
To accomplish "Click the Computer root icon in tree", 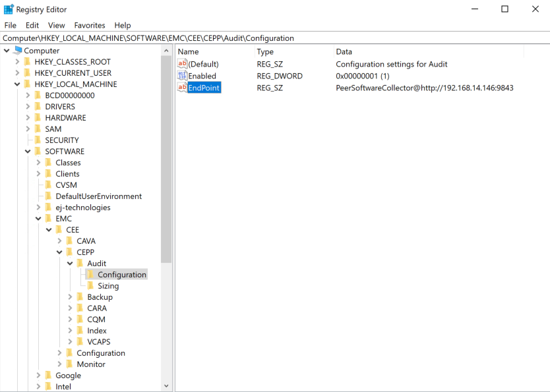I will [x=17, y=51].
